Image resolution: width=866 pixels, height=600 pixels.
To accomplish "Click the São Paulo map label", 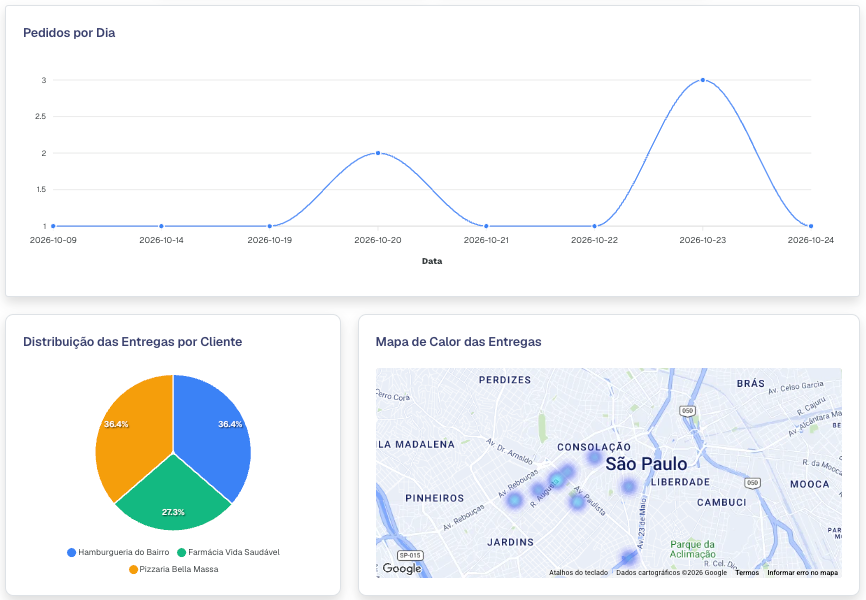I will [646, 464].
